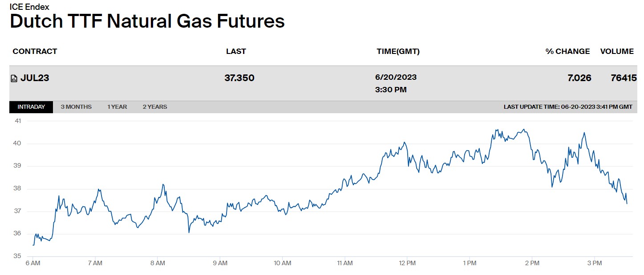Click the VOLUME column header
Screen dimensions: 644x275
(x=617, y=51)
